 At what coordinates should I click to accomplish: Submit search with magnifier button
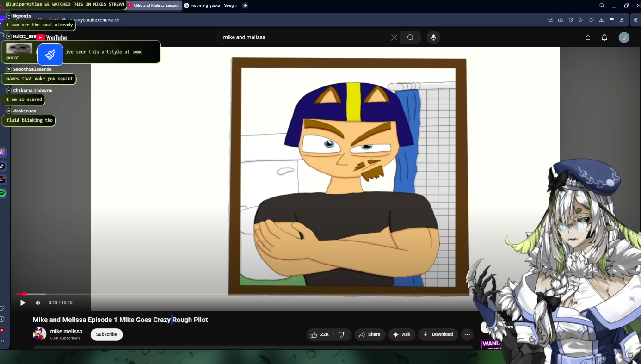(410, 37)
